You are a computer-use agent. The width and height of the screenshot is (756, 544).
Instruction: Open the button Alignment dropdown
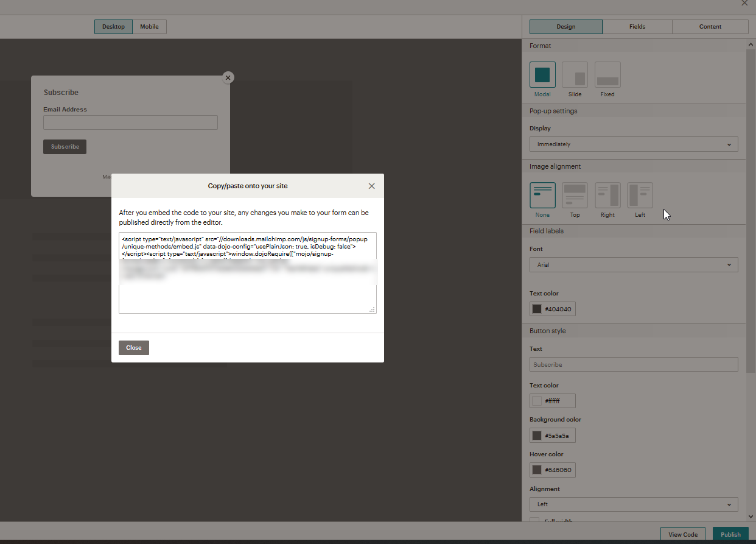[634, 504]
